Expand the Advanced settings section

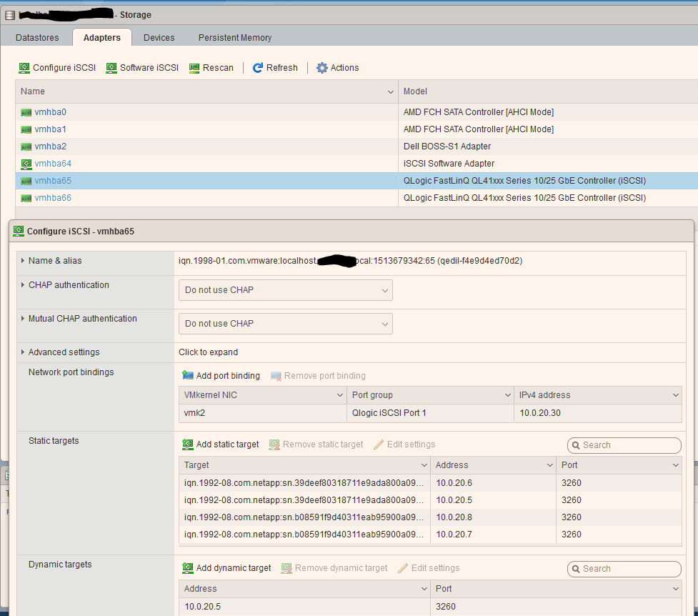(207, 352)
